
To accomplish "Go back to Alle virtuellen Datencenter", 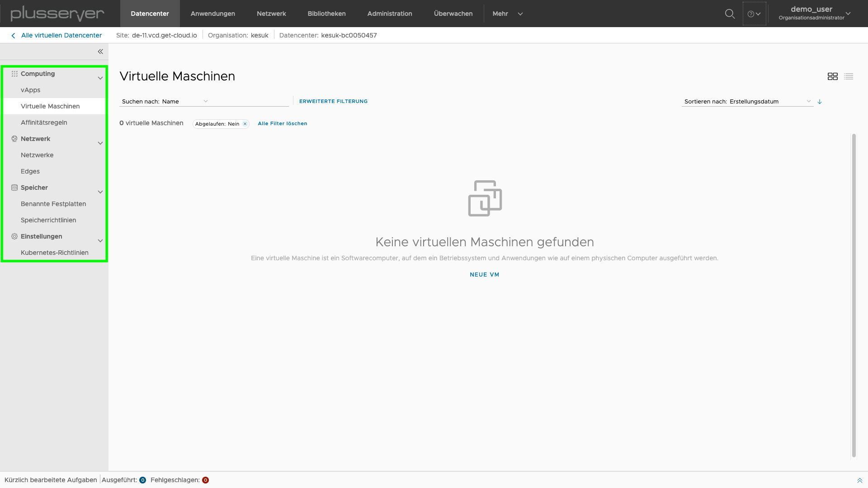I will pos(61,35).
